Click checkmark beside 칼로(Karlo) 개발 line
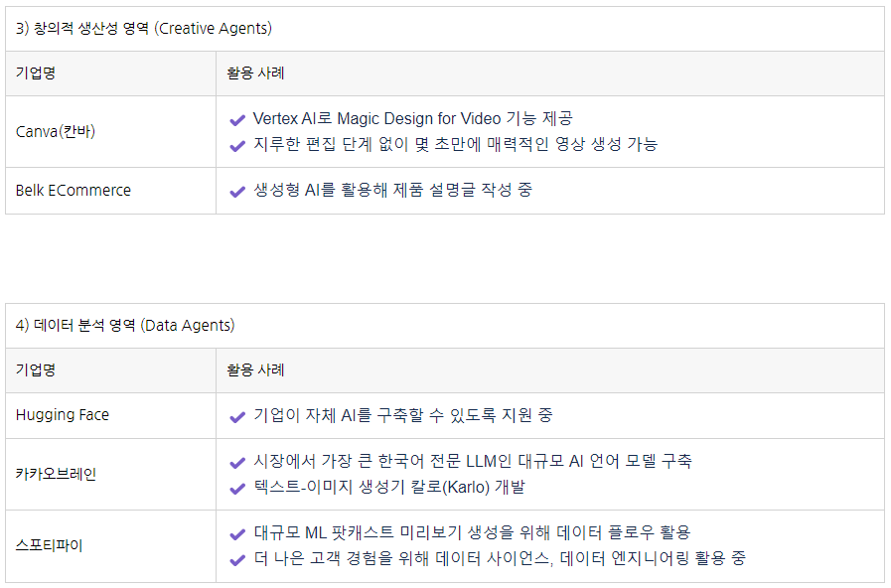 pos(237,489)
